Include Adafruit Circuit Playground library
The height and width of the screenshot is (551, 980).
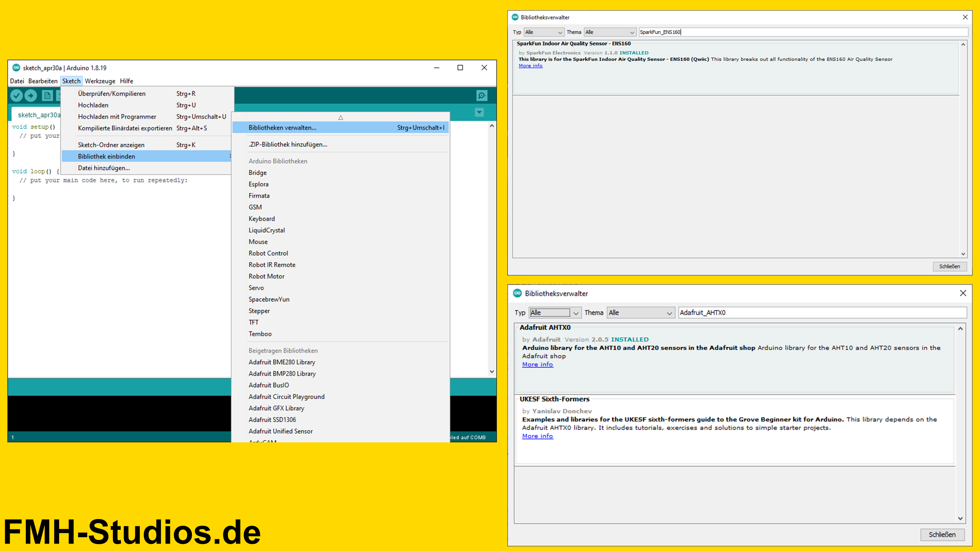[x=340, y=397]
